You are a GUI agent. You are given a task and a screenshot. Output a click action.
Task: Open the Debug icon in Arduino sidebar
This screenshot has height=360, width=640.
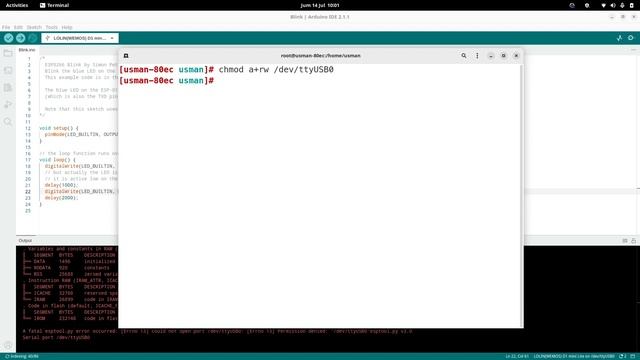point(8,105)
